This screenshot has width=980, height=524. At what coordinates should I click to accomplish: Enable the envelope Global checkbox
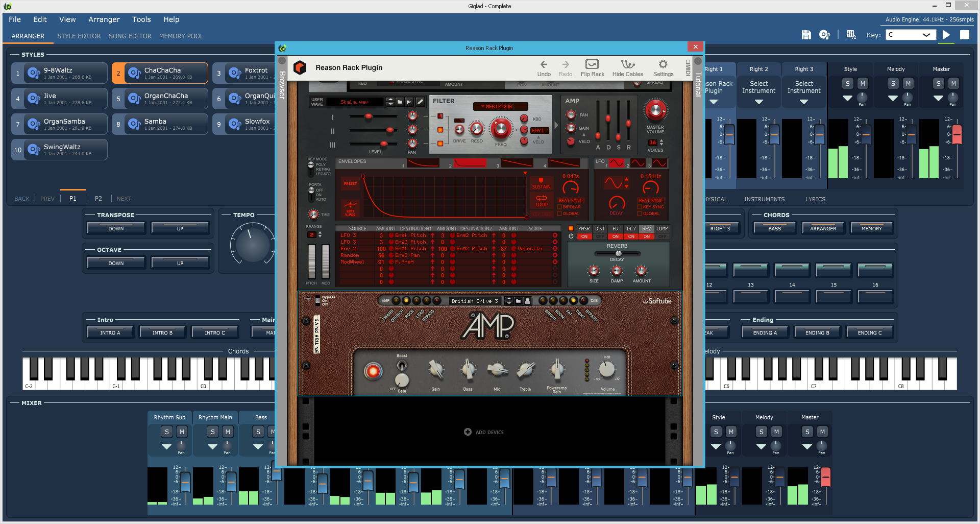coord(560,213)
